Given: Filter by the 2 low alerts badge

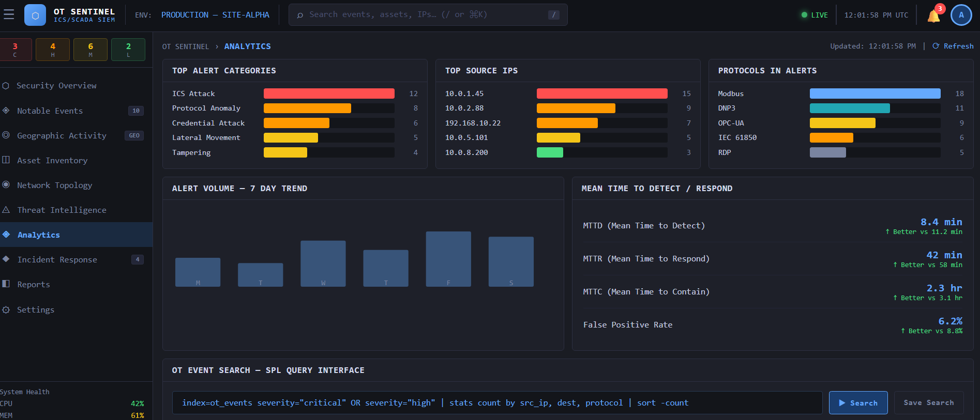Looking at the screenshot, I should 128,50.
